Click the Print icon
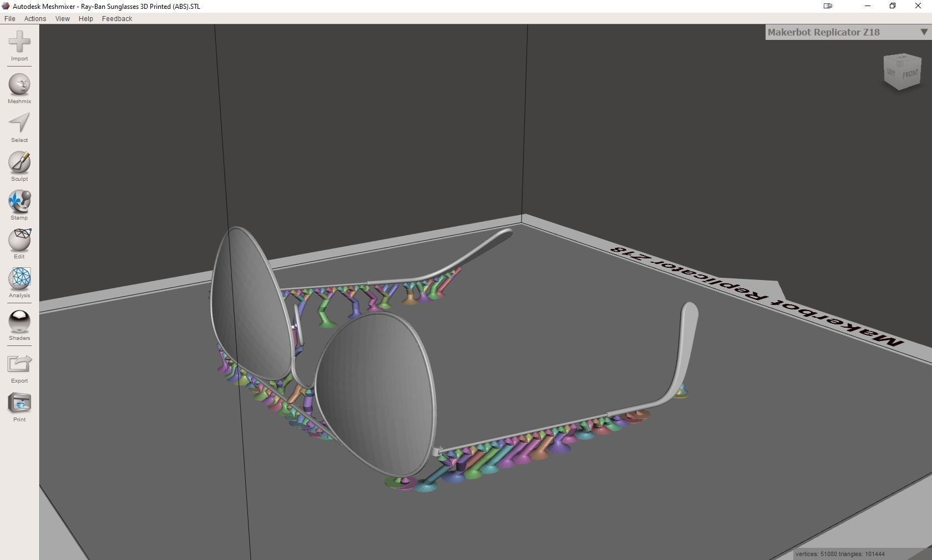 (x=19, y=403)
